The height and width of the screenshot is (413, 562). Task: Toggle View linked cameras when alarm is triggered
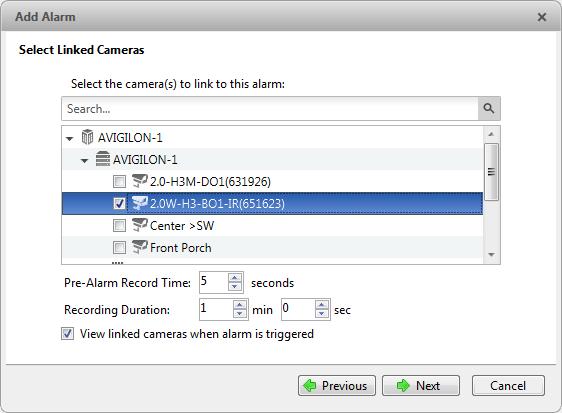67,334
